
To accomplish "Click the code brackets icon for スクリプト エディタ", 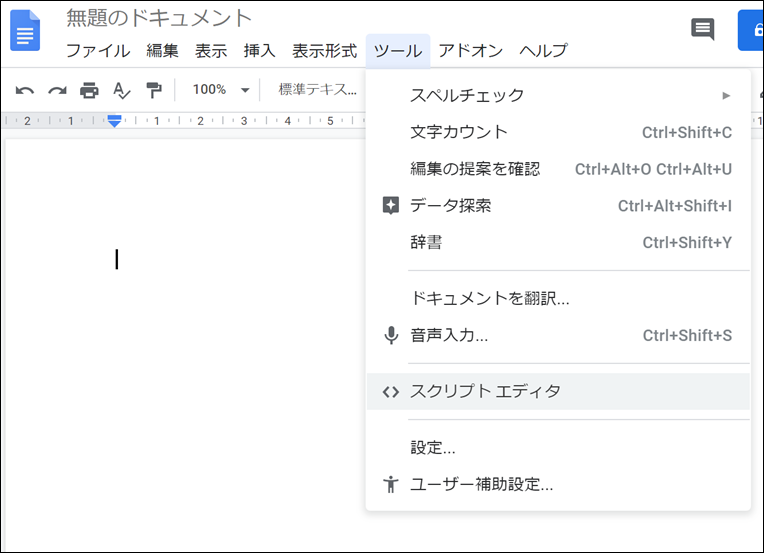I will 391,392.
